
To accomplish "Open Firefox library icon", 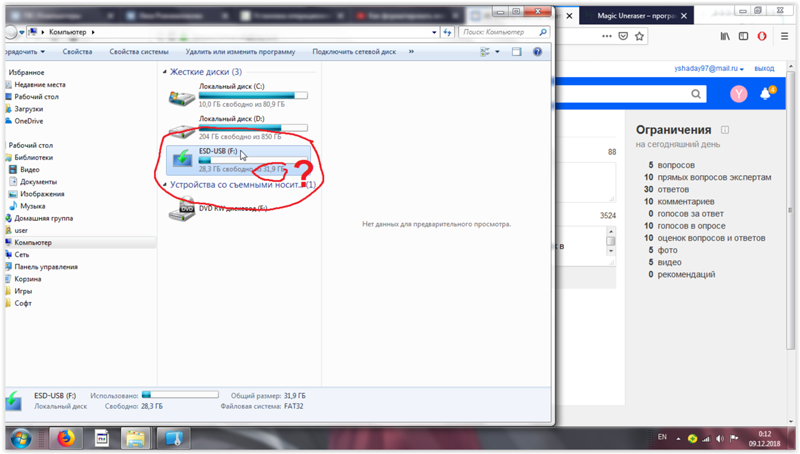I will click(725, 36).
